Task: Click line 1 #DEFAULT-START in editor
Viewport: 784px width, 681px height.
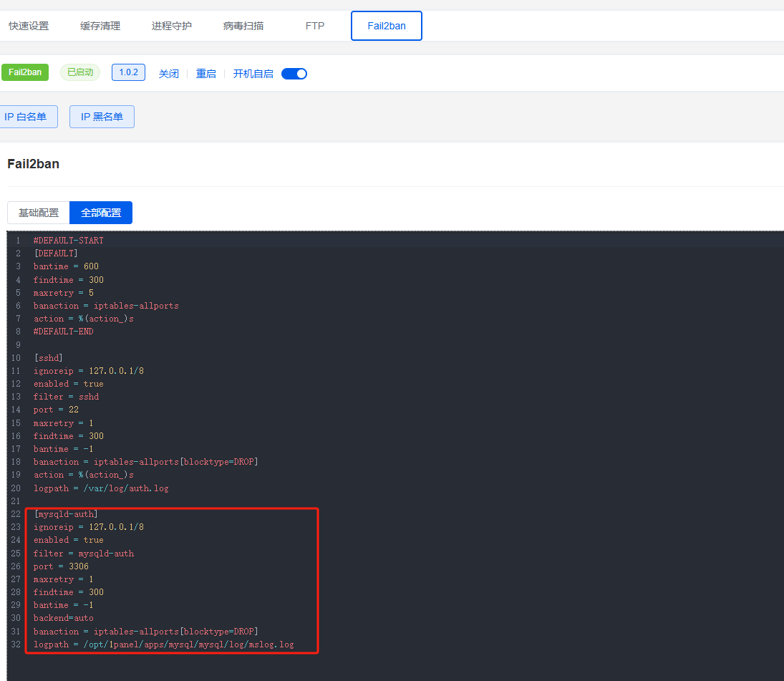Action: [x=69, y=241]
